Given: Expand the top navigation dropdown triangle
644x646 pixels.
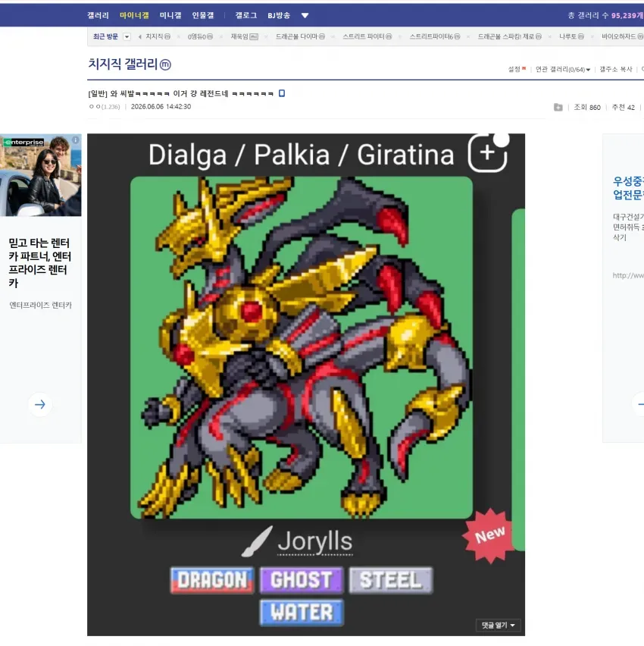Looking at the screenshot, I should pyautogui.click(x=305, y=16).
